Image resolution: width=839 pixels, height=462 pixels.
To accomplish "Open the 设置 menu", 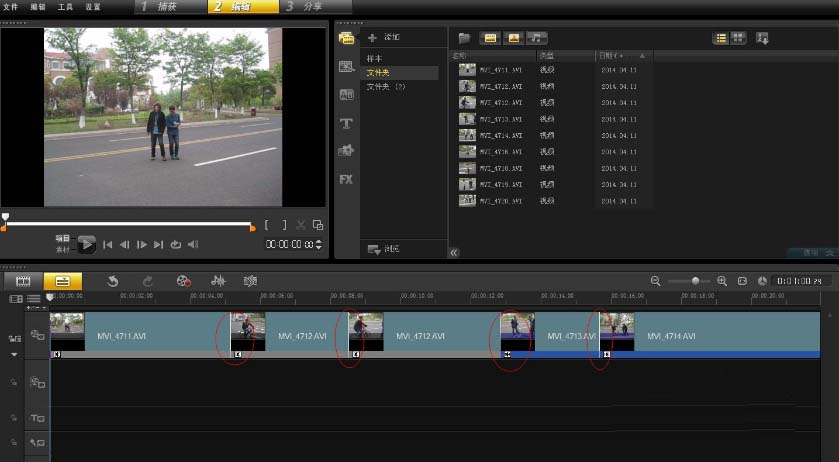I will [93, 7].
